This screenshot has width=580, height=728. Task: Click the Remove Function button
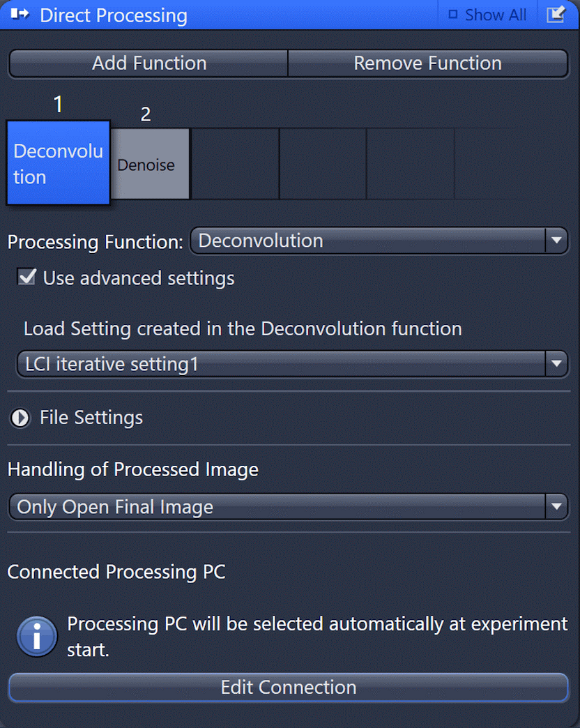coord(428,63)
